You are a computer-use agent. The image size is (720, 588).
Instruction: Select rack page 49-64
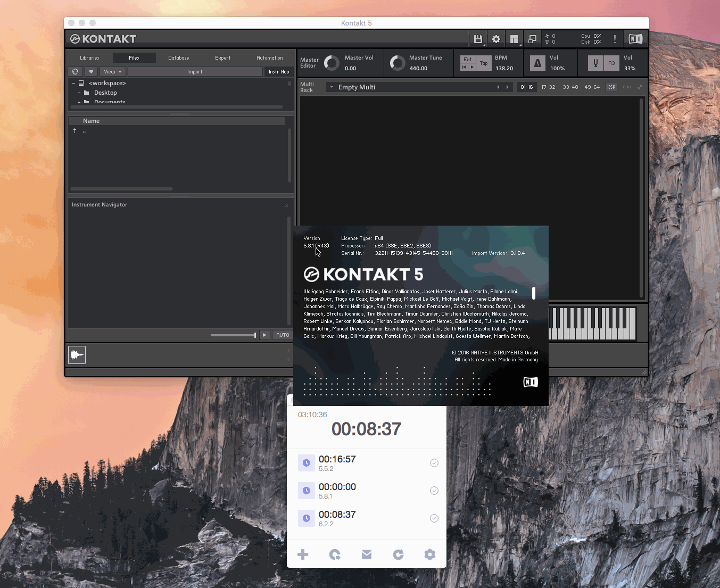(592, 87)
